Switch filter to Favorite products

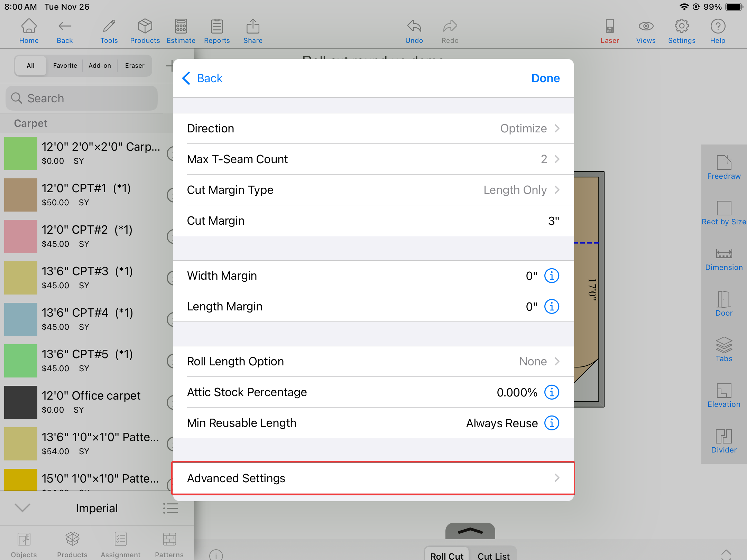(x=65, y=66)
